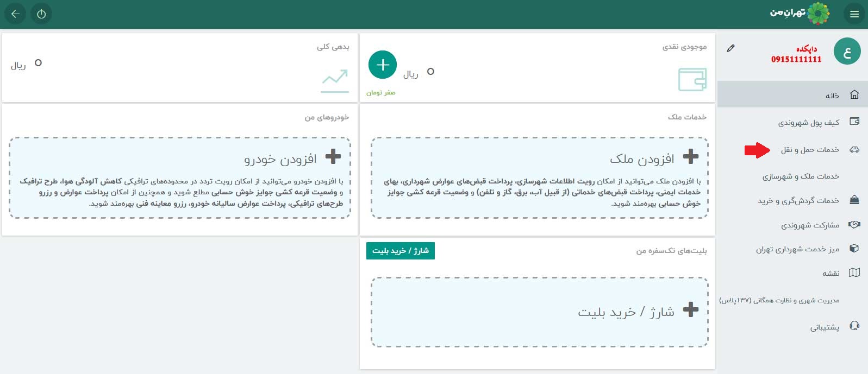Click plus icon in dashed شارژ / خرید بلیت box

pyautogui.click(x=690, y=309)
